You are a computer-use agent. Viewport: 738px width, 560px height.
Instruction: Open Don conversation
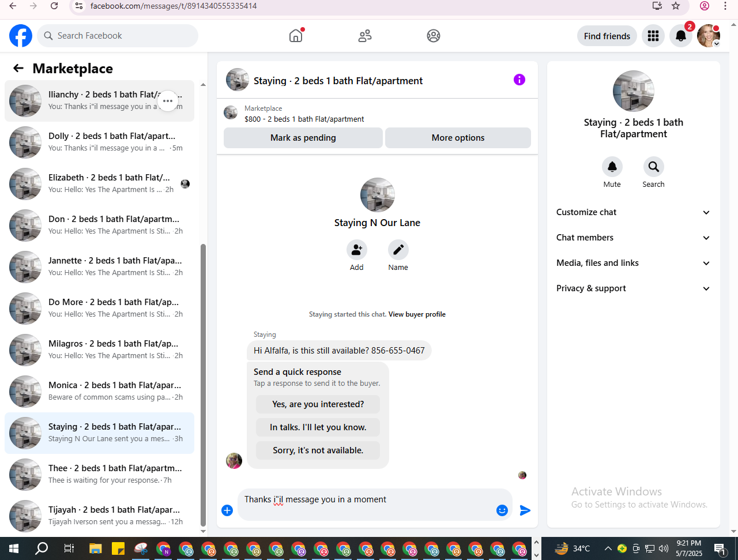(99, 225)
